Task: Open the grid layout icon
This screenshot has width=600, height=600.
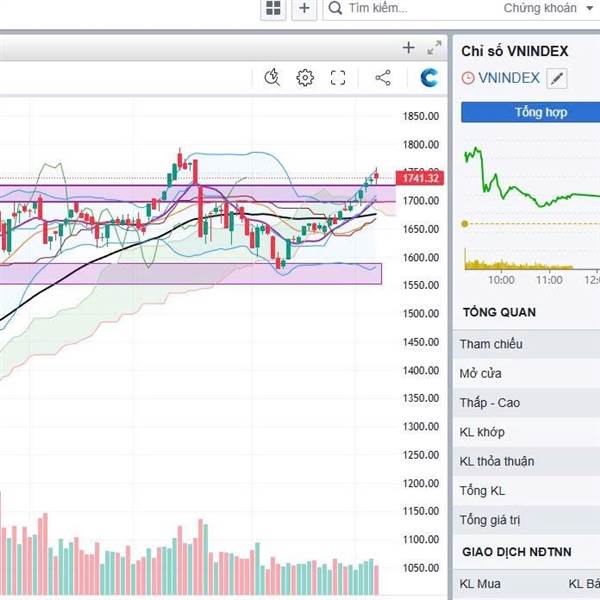Action: click(x=273, y=9)
